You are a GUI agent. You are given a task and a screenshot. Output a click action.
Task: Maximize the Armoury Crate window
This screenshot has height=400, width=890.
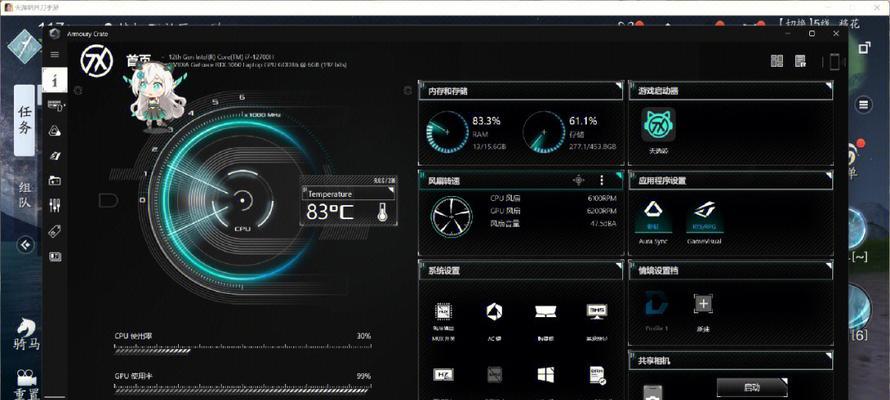(812, 33)
